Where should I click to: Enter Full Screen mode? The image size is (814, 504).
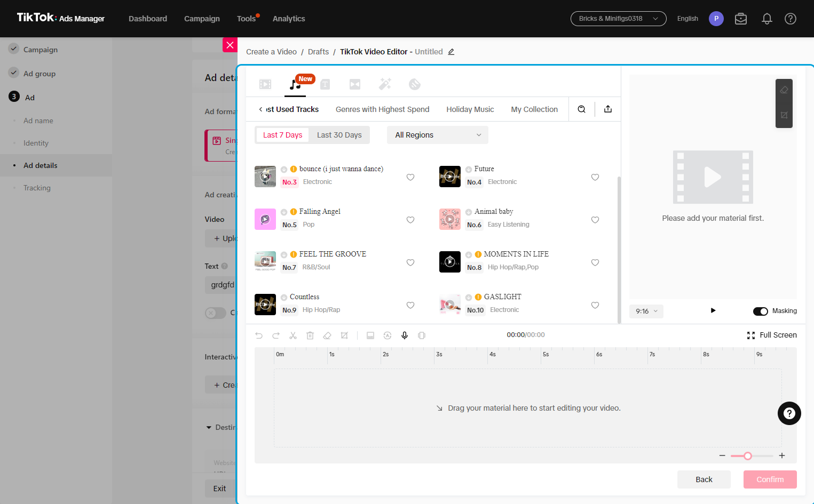(x=772, y=335)
